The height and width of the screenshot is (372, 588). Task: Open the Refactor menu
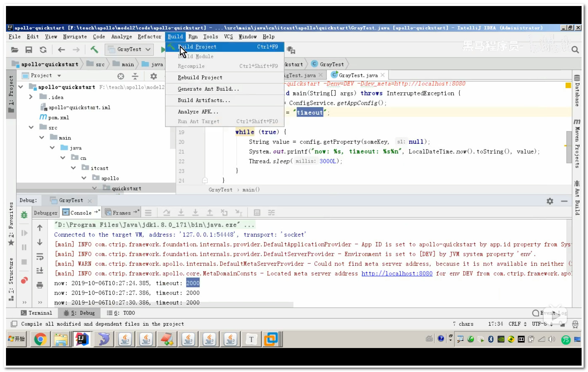pos(149,36)
